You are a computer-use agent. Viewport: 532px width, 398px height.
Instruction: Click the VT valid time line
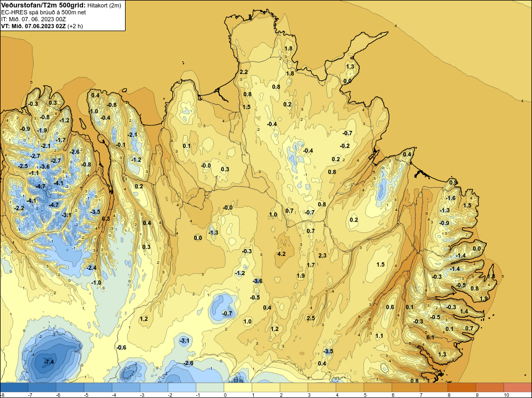click(41, 26)
